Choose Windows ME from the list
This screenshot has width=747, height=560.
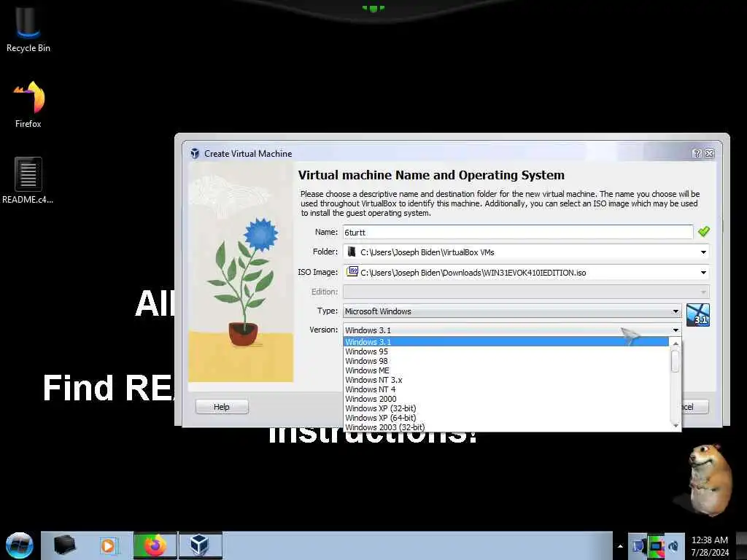pos(506,370)
